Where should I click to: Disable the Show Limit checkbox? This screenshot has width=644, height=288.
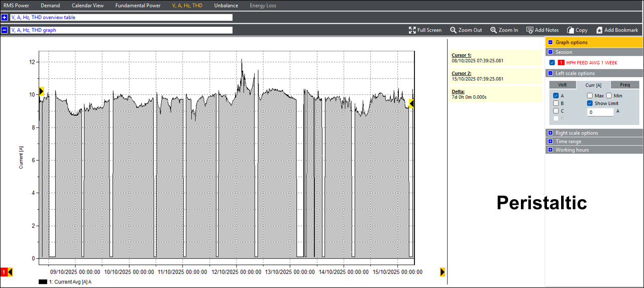click(590, 103)
